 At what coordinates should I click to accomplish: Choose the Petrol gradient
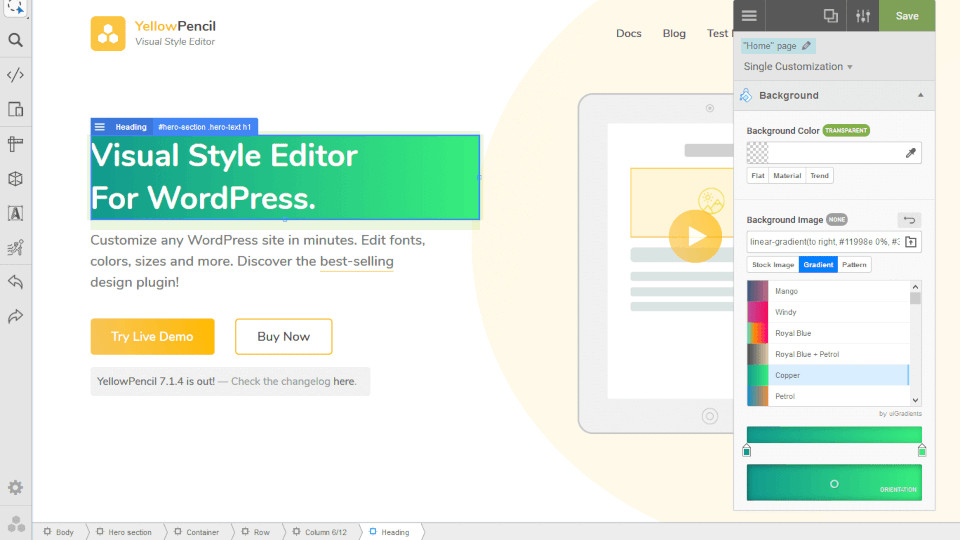pos(828,396)
